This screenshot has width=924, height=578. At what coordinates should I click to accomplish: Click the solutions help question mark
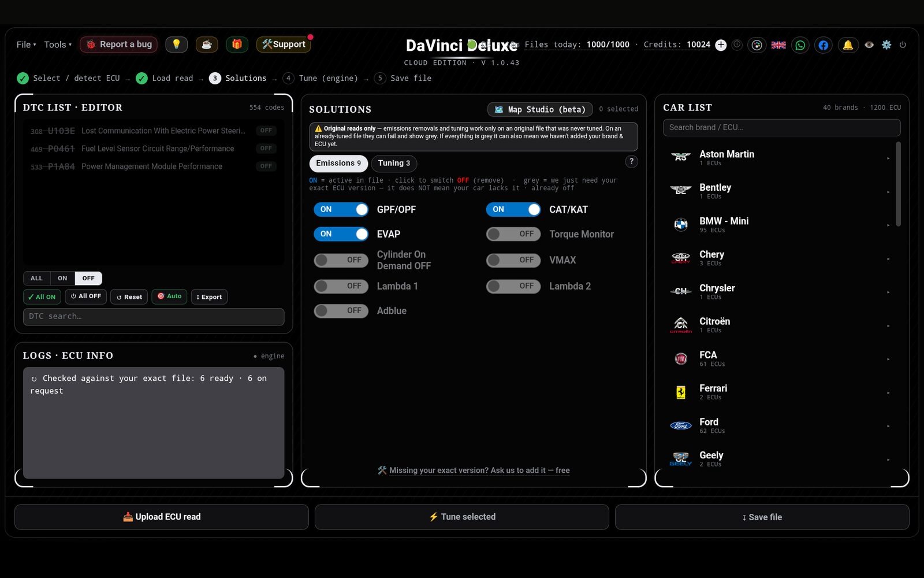pyautogui.click(x=631, y=161)
